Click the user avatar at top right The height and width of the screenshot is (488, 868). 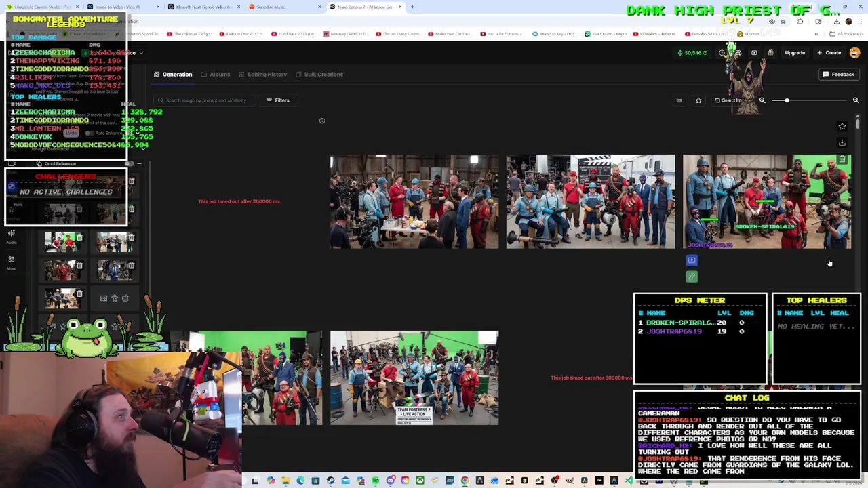[x=854, y=53]
